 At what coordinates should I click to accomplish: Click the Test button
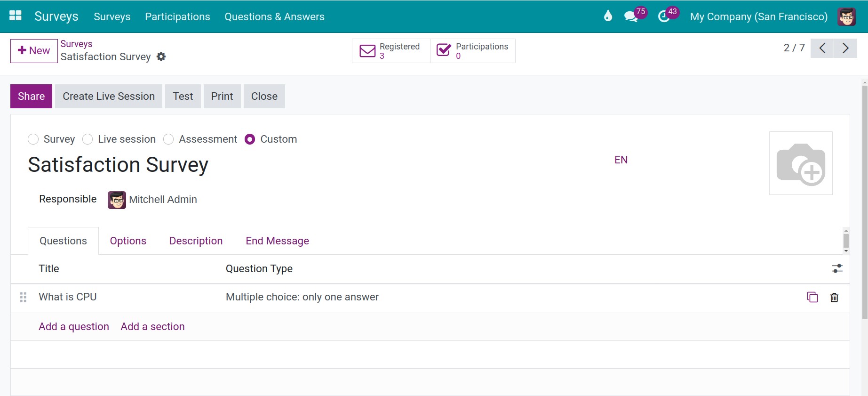coord(183,96)
